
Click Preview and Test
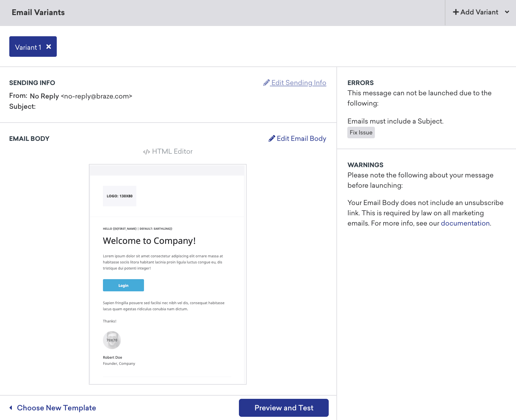pos(283,407)
